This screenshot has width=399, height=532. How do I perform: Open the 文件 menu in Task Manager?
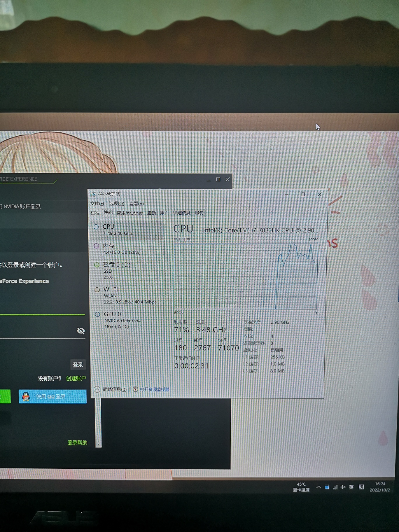pos(97,204)
